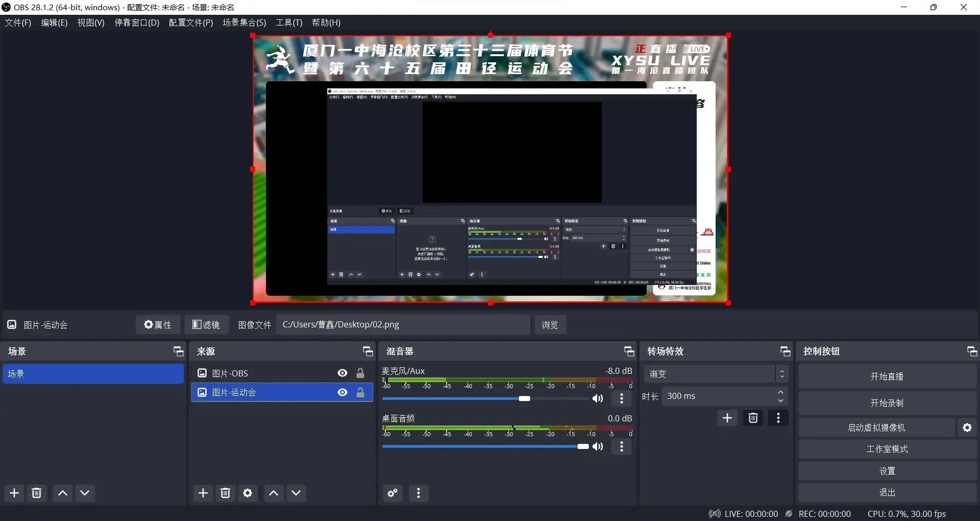Pop out the 混音器 dock panel

pos(629,351)
